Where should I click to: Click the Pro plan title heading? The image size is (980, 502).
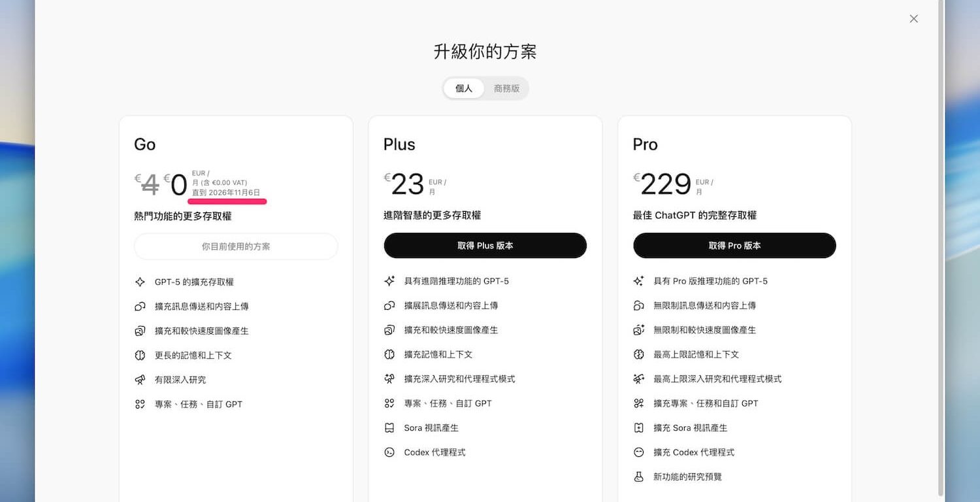click(645, 144)
